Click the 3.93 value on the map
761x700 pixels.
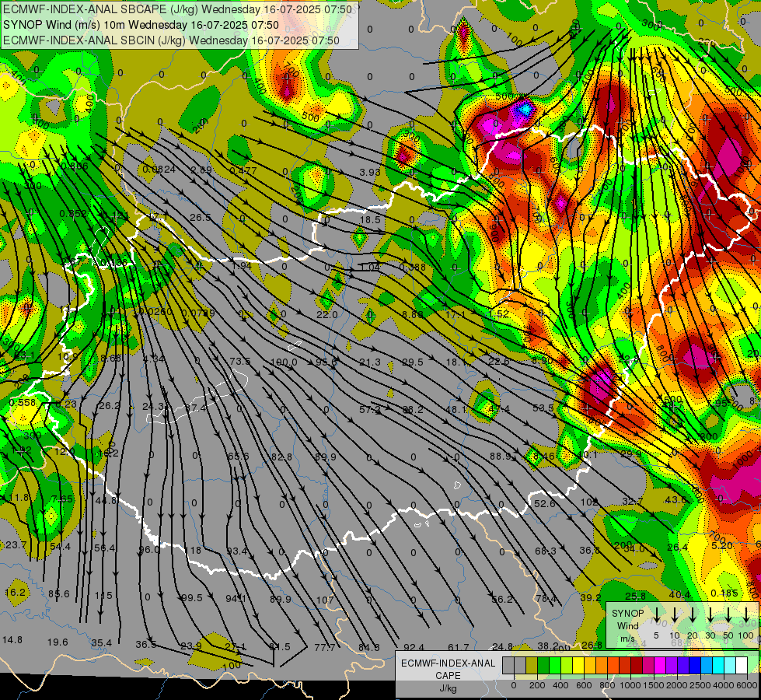[370, 172]
